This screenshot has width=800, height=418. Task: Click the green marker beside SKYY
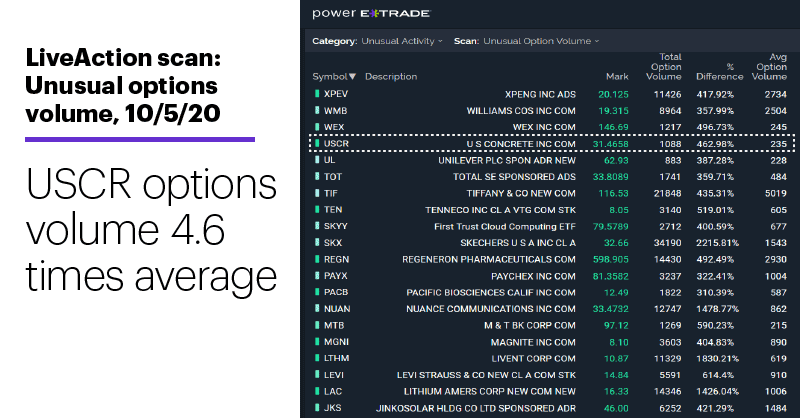(x=317, y=226)
